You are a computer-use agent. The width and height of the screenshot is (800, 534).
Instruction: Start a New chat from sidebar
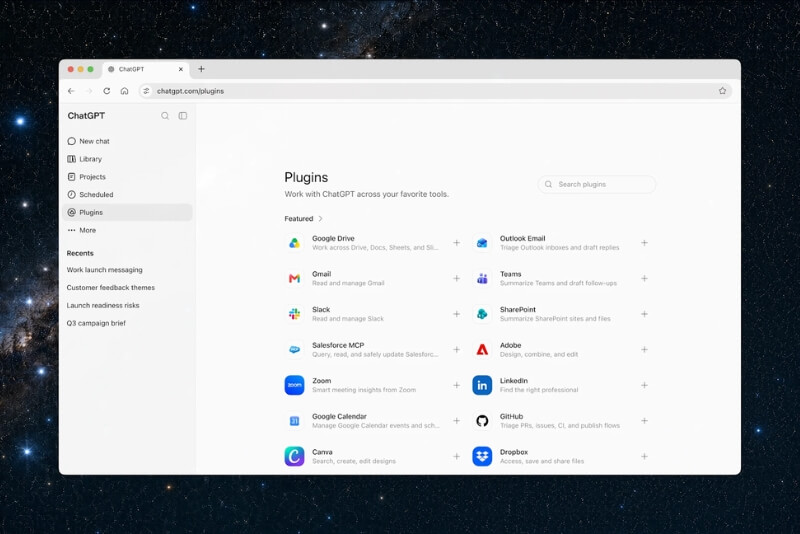127,141
